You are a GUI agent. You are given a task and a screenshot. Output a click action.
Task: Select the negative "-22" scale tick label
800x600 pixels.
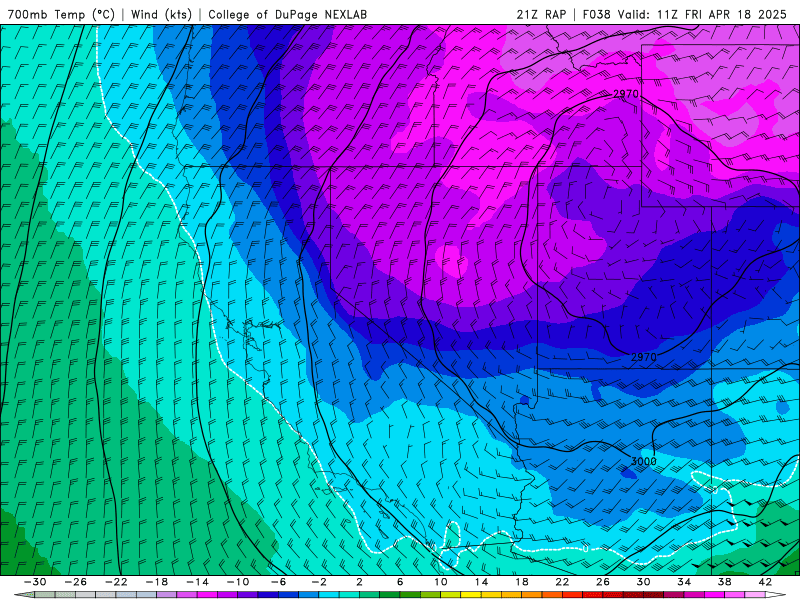(x=116, y=582)
